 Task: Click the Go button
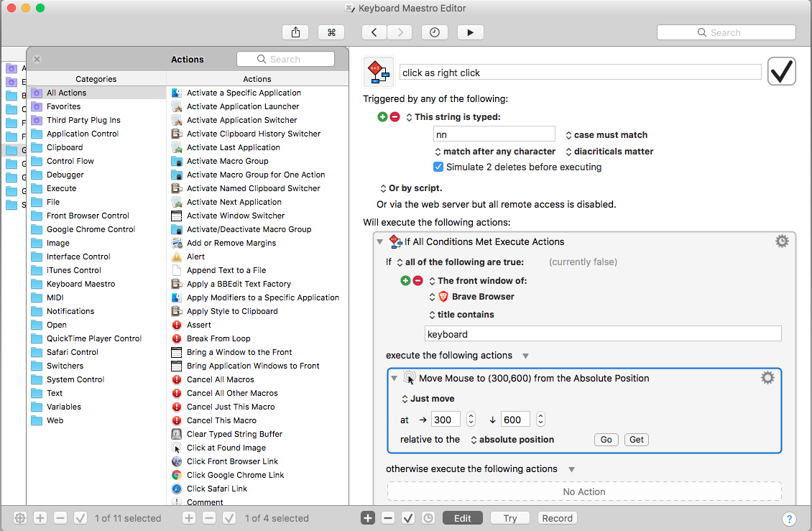point(606,440)
